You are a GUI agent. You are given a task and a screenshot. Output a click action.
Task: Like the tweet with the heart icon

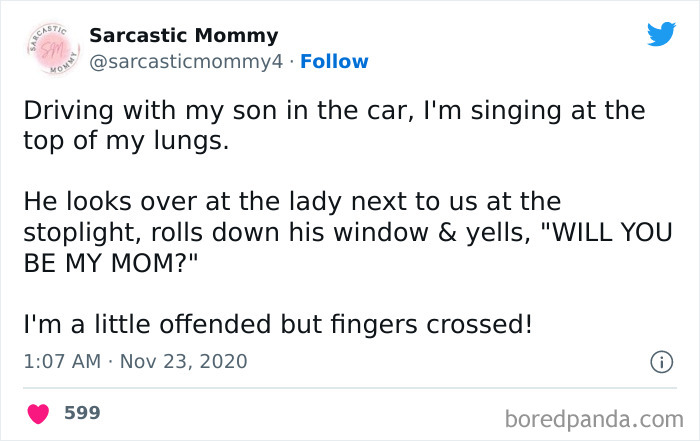(39, 412)
